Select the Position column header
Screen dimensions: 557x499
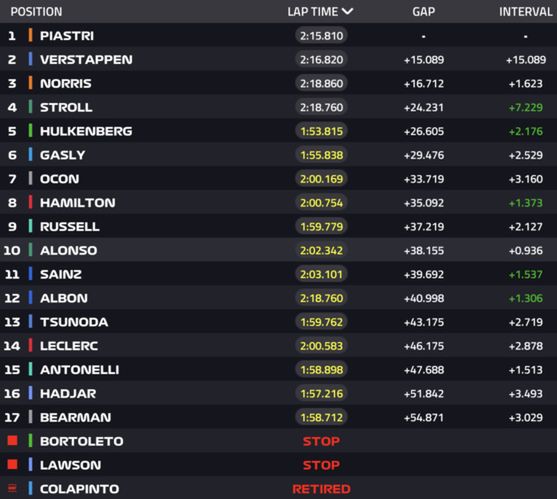pos(36,12)
